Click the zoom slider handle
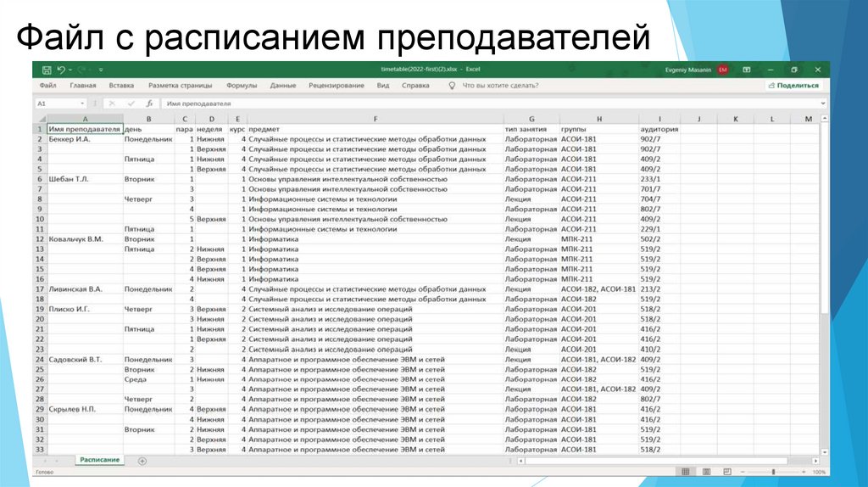Viewport: 868px width, 487px height. click(x=773, y=472)
